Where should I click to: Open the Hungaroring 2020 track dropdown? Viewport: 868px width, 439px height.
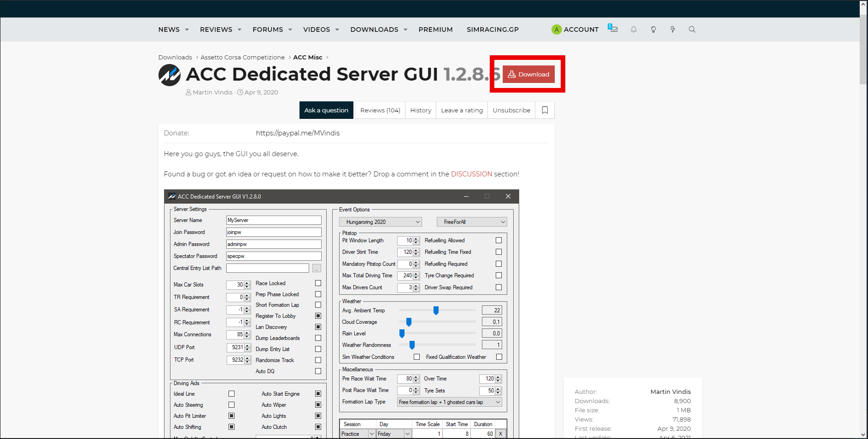pos(381,222)
